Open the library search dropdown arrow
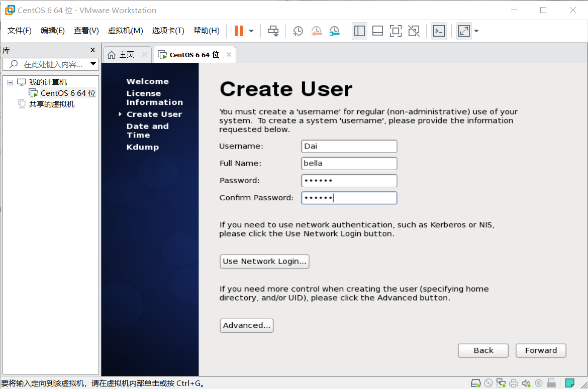 [93, 64]
